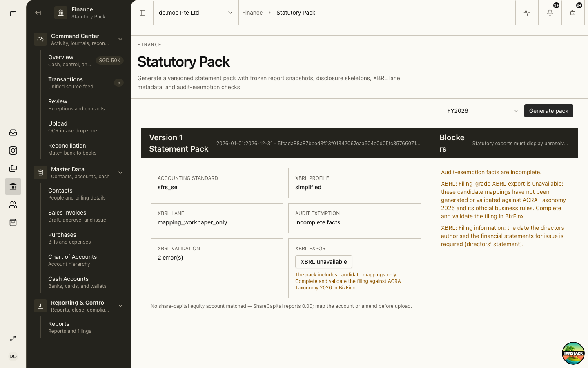Viewport: 588px width, 368px height.
Task: Open notifications bell icon
Action: coord(550,13)
